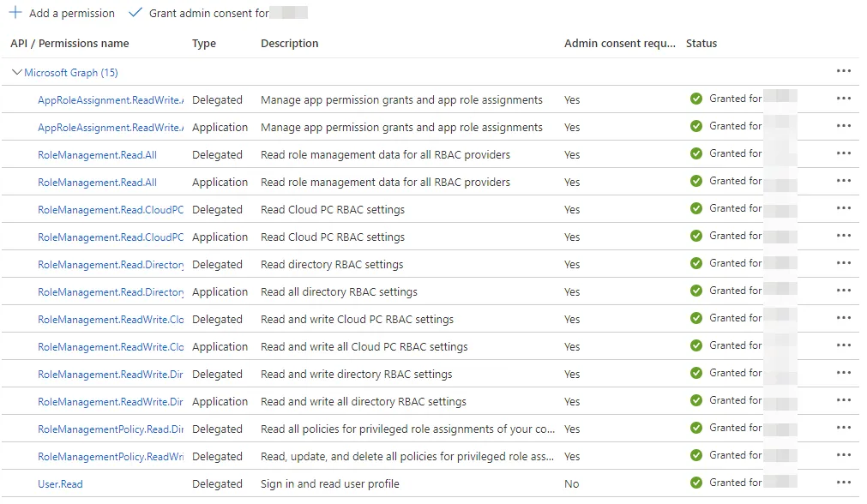Open the RoleManagementPolicy.Read.Directory permission link

110,429
